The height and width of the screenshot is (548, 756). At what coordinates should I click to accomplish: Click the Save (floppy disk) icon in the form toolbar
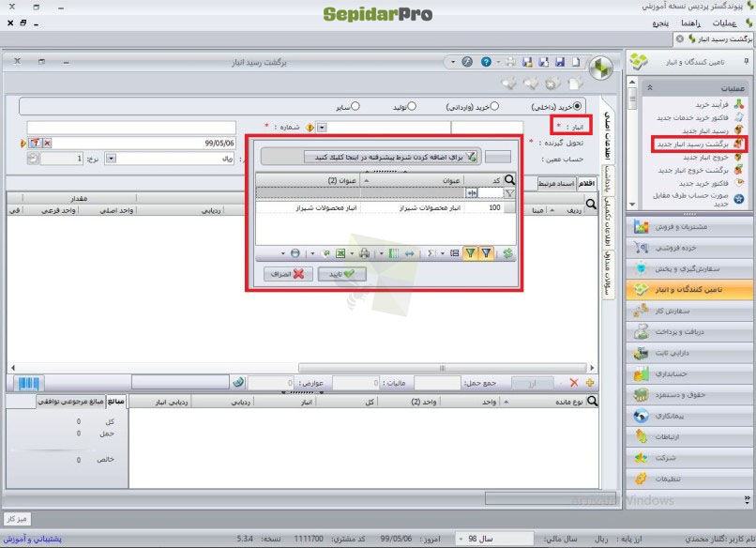(x=560, y=62)
